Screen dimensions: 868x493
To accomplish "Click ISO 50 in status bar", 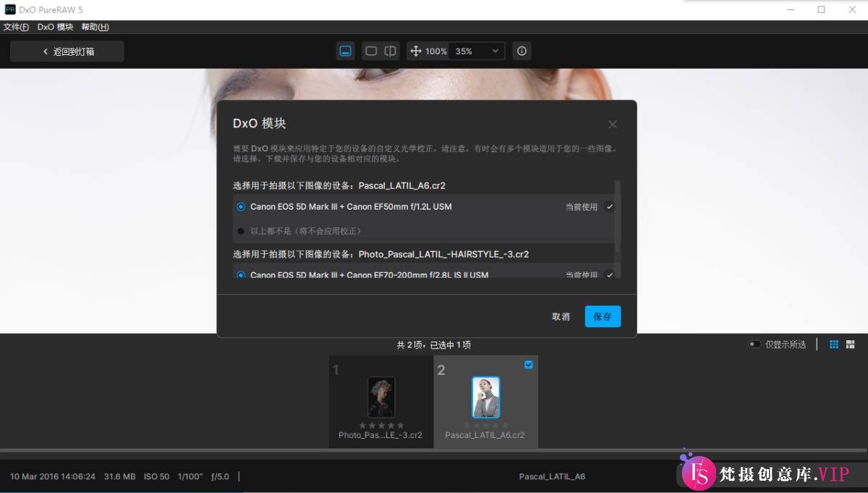I will (156, 476).
